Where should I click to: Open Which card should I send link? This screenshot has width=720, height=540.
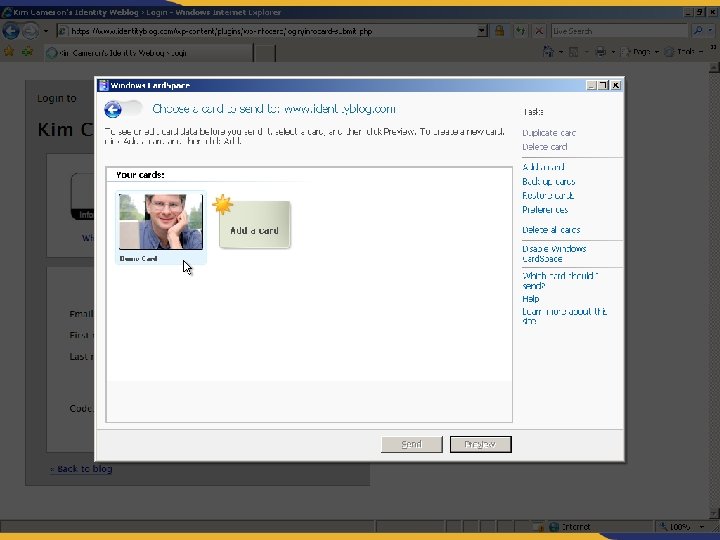560,281
